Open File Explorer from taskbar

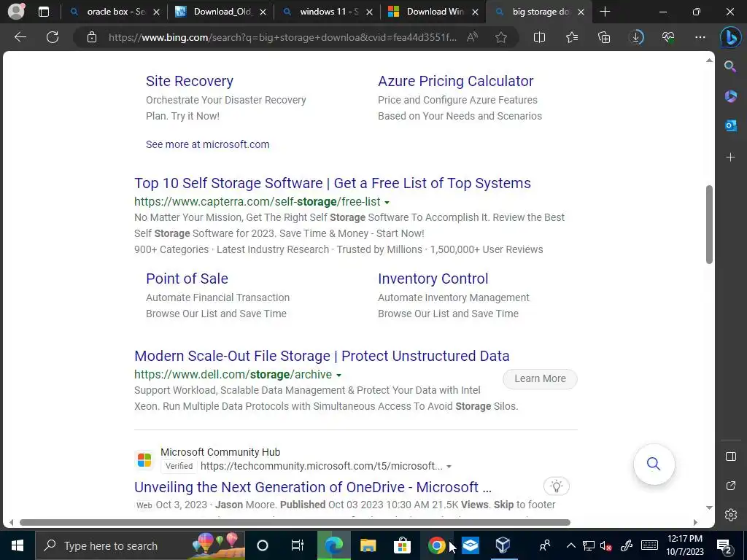coord(368,545)
